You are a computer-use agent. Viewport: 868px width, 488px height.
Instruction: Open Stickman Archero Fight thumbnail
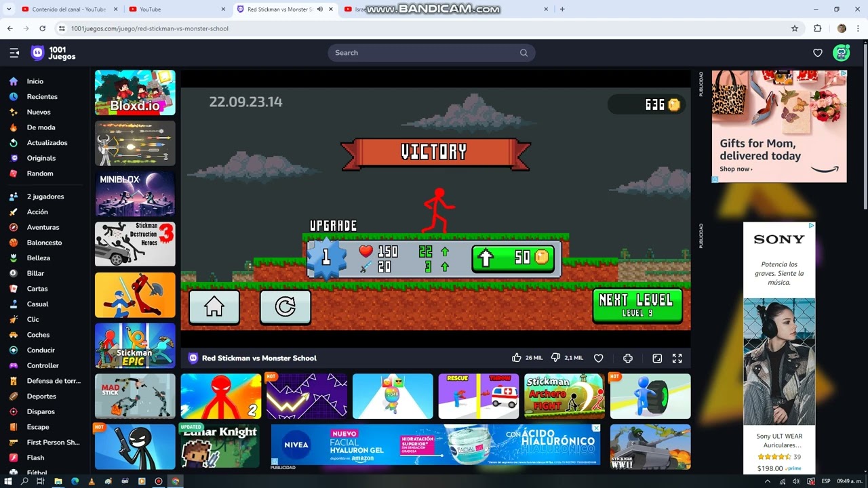[x=564, y=396]
